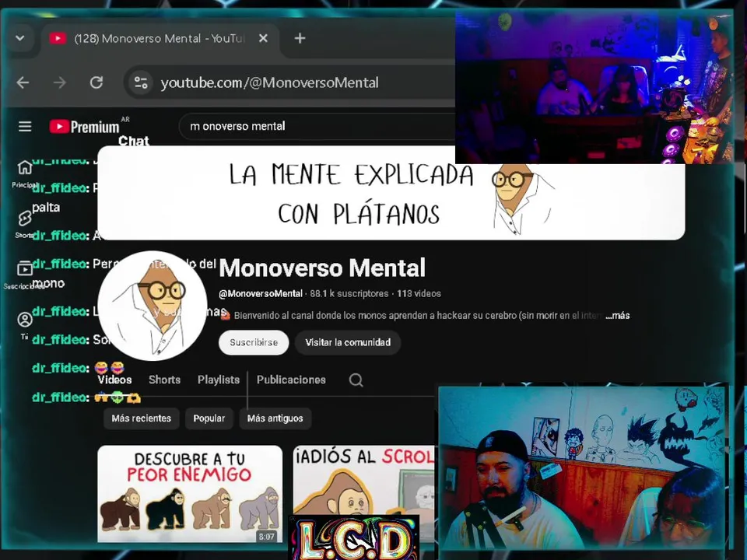Click the L.C.D logo overlay

click(355, 538)
